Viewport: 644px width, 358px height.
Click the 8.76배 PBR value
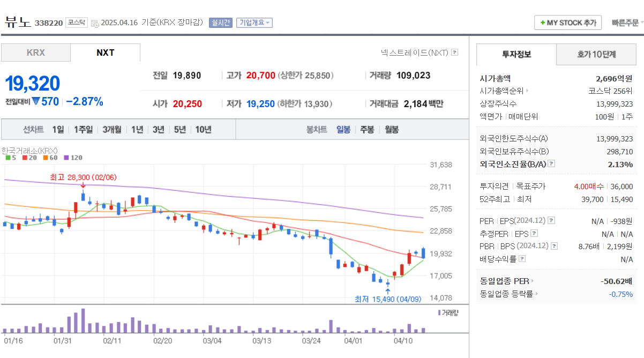click(590, 246)
